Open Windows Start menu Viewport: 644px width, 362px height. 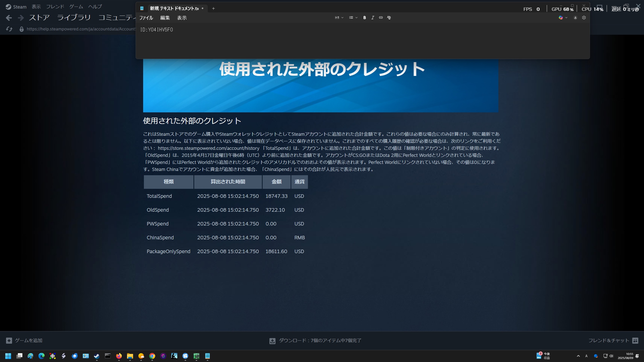coord(8,356)
